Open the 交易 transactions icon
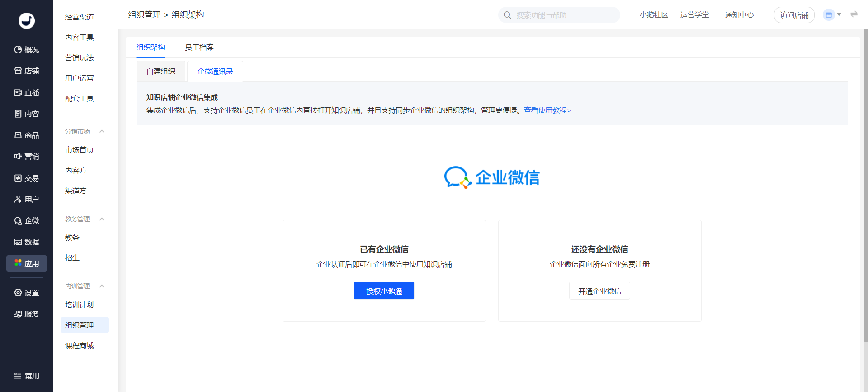This screenshot has width=868, height=392. click(x=18, y=178)
